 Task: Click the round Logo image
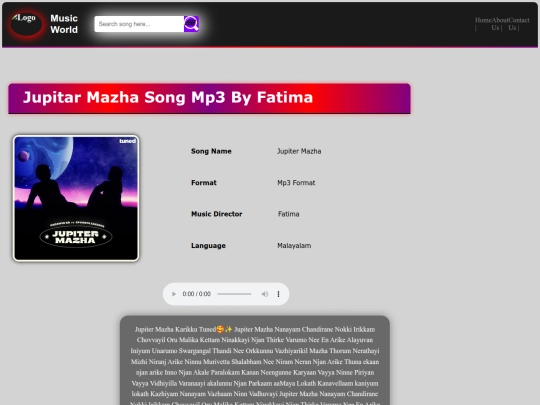[26, 24]
